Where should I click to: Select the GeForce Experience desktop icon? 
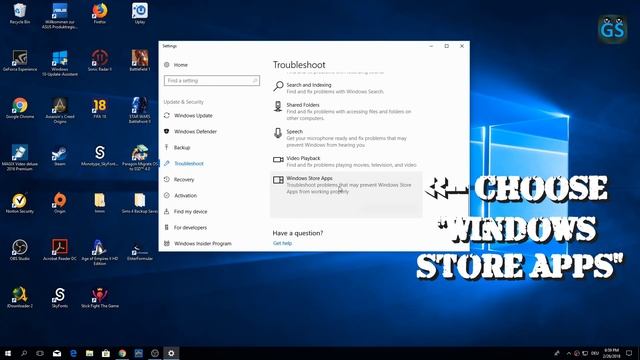tap(20, 60)
